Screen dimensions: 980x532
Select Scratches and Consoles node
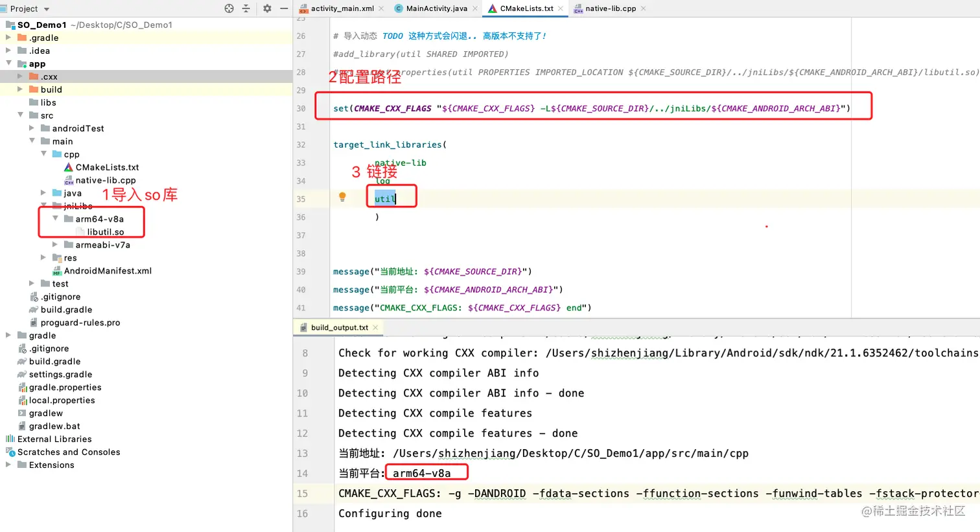(x=69, y=452)
